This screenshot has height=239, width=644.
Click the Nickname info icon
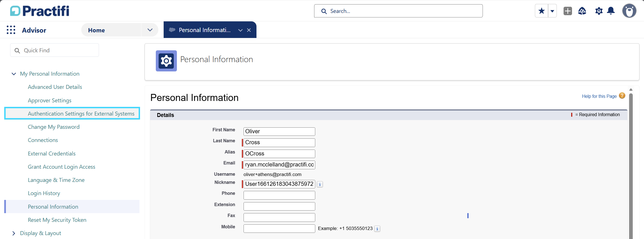320,184
